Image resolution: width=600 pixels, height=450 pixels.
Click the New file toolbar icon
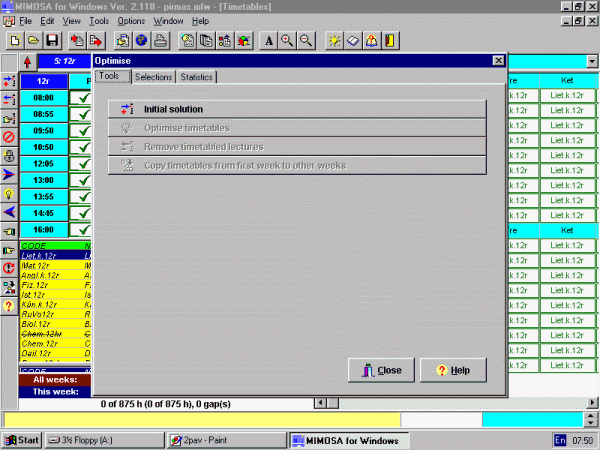point(15,41)
